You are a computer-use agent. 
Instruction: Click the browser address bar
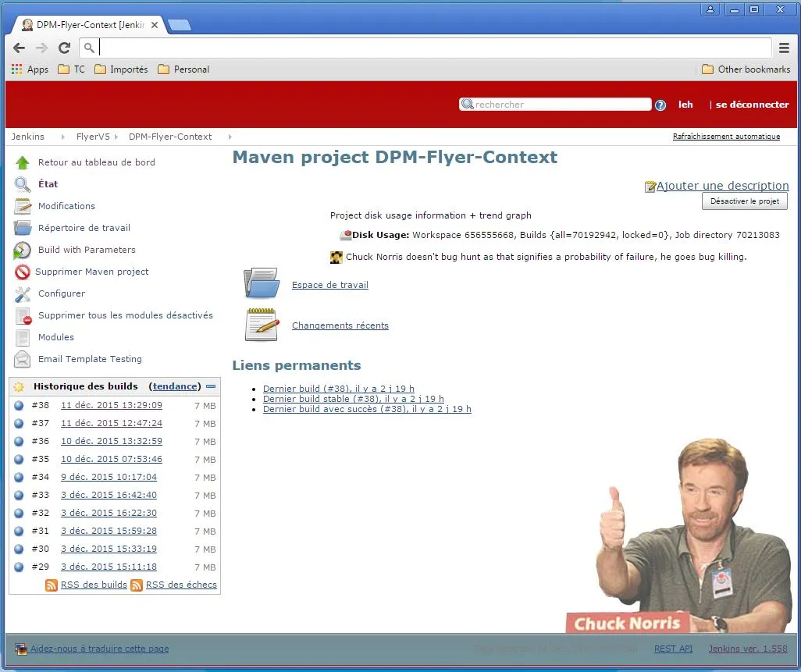[425, 48]
